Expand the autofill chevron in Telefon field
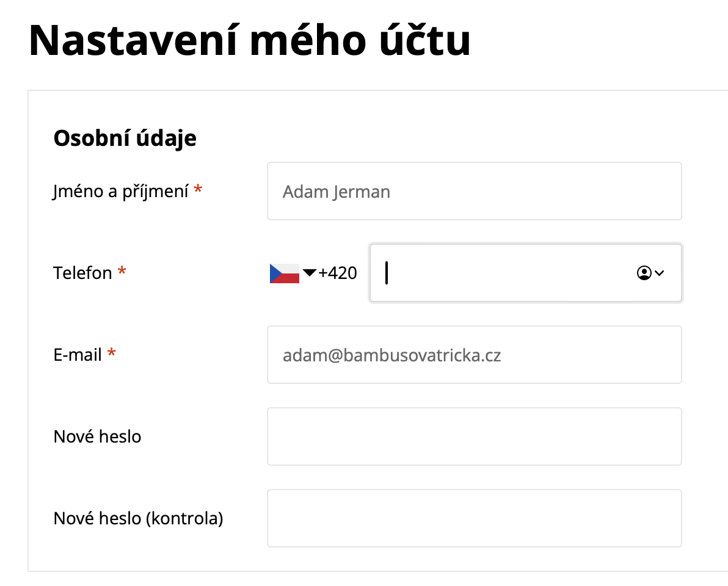 [x=659, y=273]
